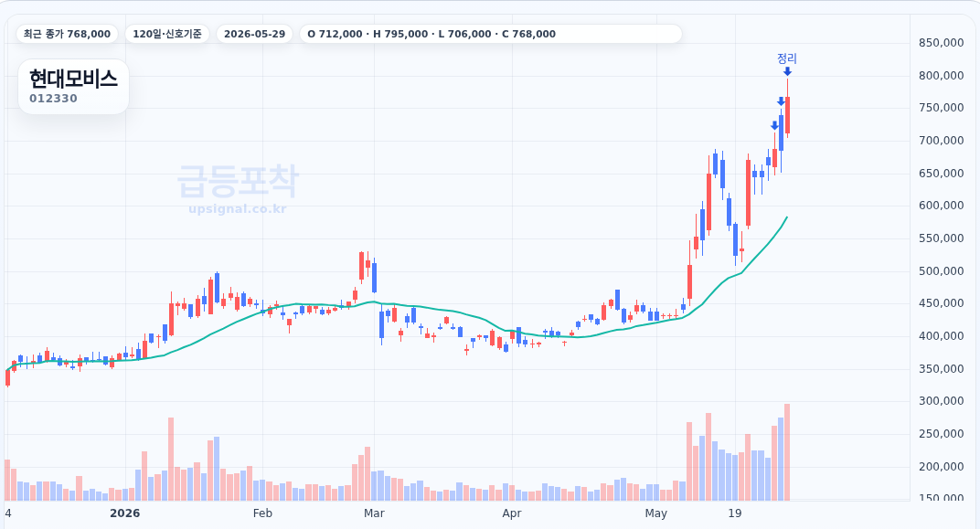Click the 450,000 price axis label
This screenshot has height=529, width=980.
click(x=942, y=303)
